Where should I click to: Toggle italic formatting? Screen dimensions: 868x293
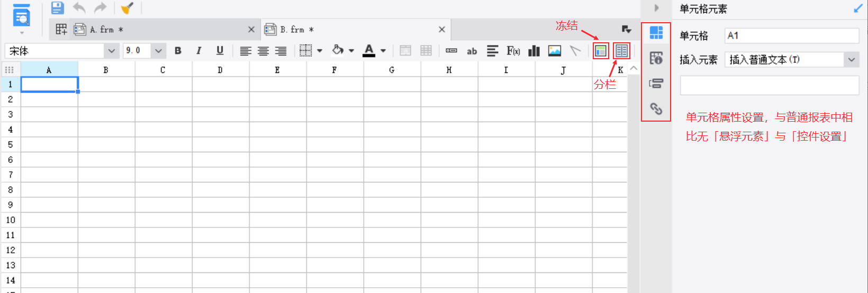[x=198, y=51]
